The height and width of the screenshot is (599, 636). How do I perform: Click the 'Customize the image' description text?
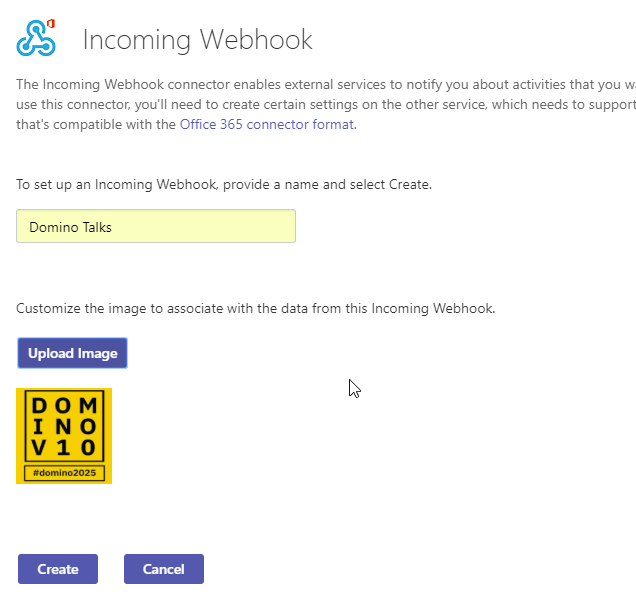point(256,309)
